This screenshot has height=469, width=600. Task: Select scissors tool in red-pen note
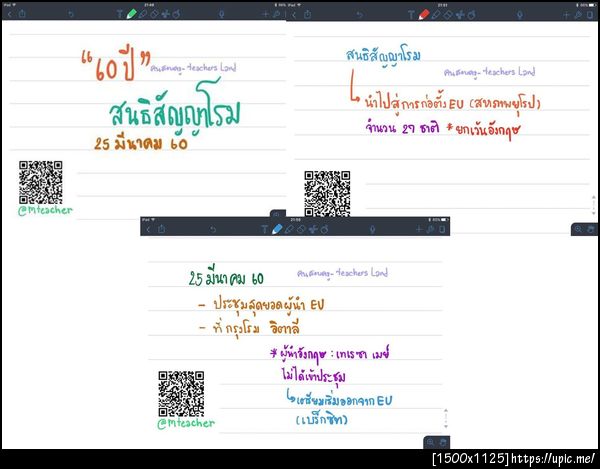[x=460, y=15]
